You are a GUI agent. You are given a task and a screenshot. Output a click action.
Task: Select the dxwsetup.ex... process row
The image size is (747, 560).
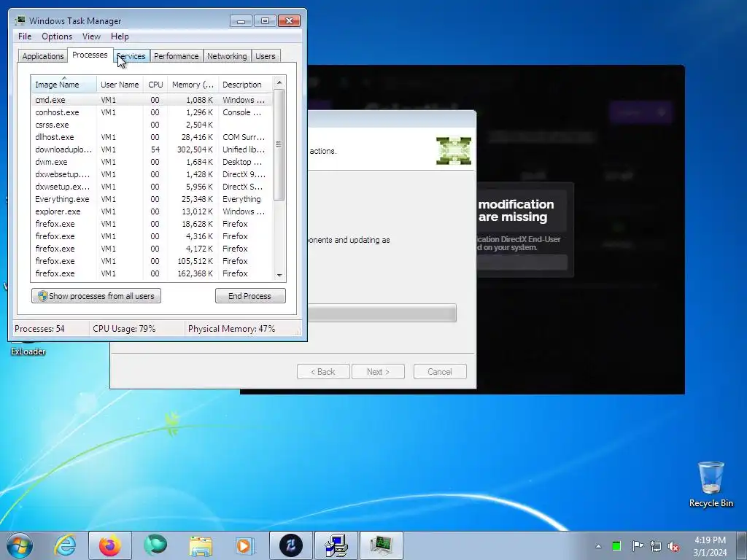click(x=152, y=187)
